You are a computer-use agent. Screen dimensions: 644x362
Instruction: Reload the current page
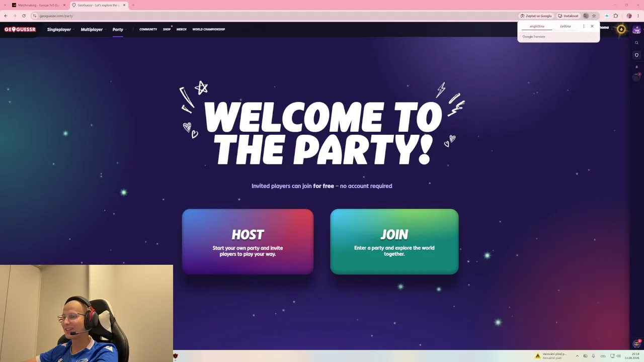pos(24,16)
